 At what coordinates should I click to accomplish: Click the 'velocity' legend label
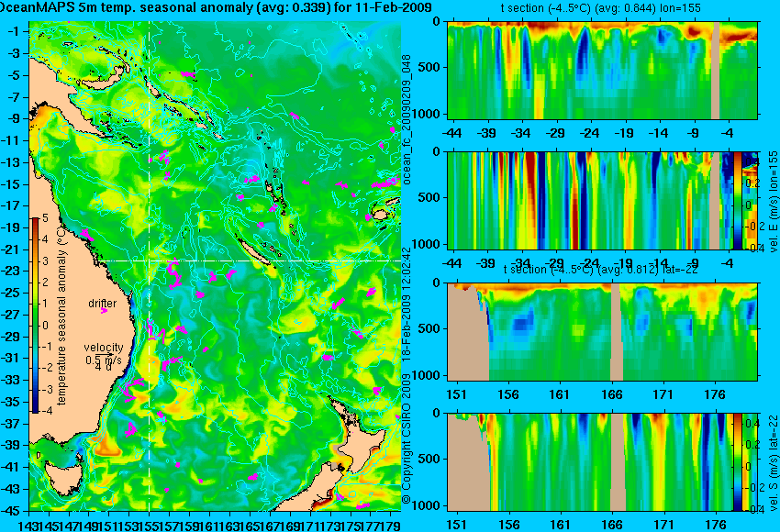(104, 348)
